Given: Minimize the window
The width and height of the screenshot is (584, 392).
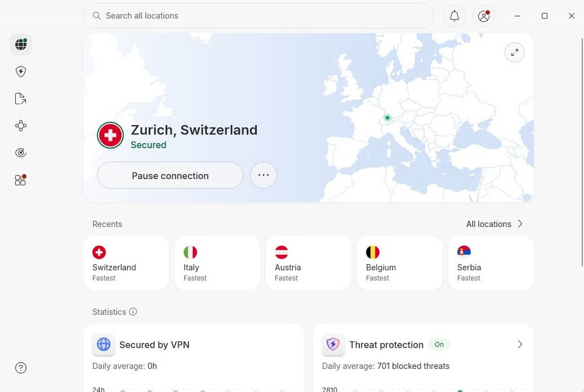Looking at the screenshot, I should coord(518,16).
